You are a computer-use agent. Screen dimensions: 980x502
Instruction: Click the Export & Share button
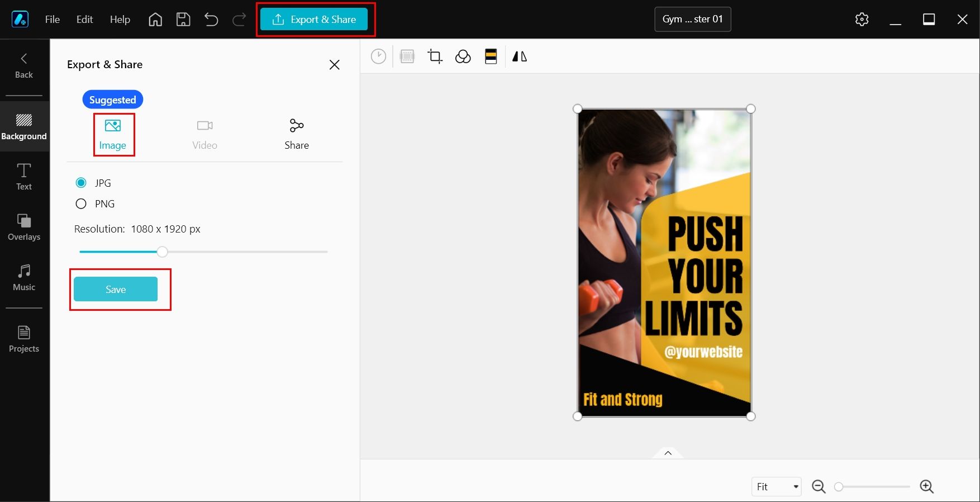pyautogui.click(x=315, y=20)
